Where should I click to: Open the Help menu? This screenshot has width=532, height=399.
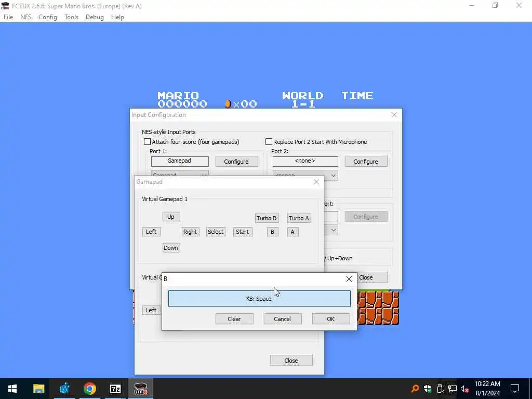(x=117, y=17)
